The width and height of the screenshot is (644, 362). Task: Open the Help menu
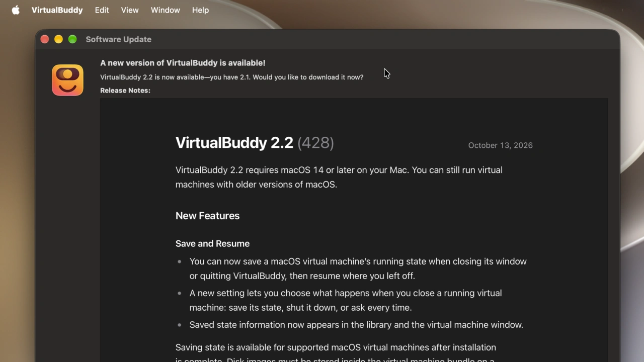click(x=200, y=10)
